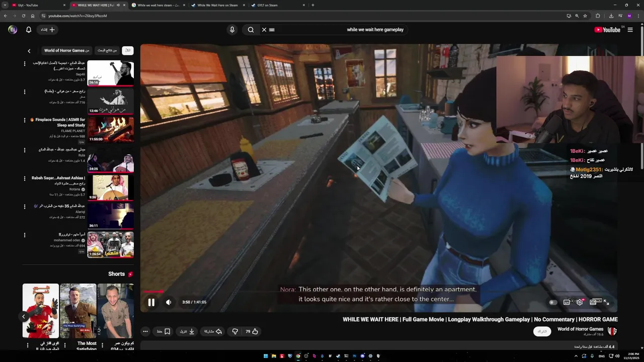Screen dimensions: 644x362
Task: Like the video with thumbs up
Action: (252, 331)
